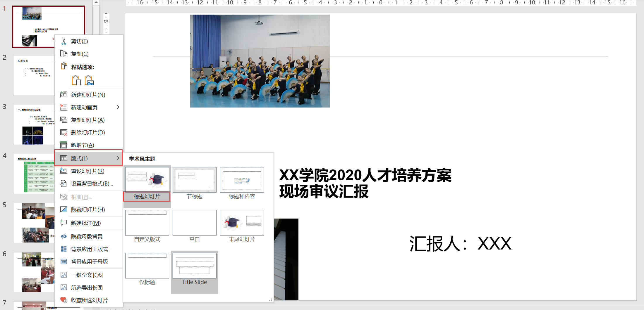
Task: Apply the 自定义版式 layout
Action: (x=147, y=226)
